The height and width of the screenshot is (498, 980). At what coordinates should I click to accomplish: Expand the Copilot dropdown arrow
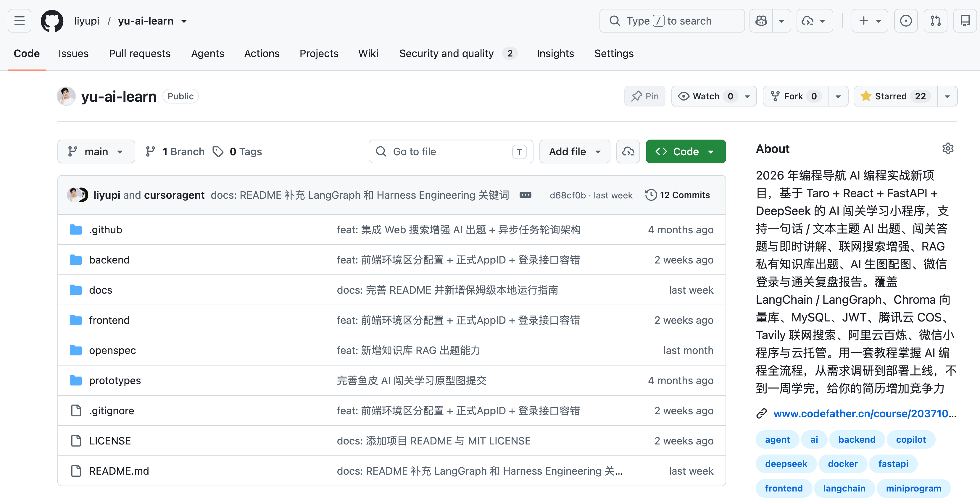[782, 21]
